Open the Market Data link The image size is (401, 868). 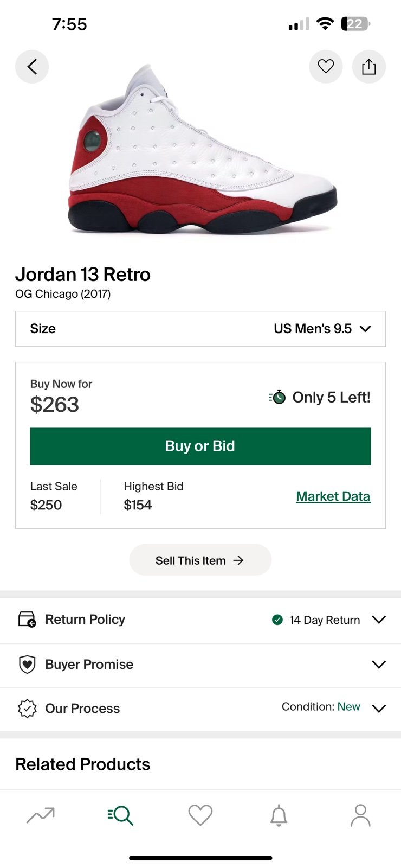pos(333,496)
